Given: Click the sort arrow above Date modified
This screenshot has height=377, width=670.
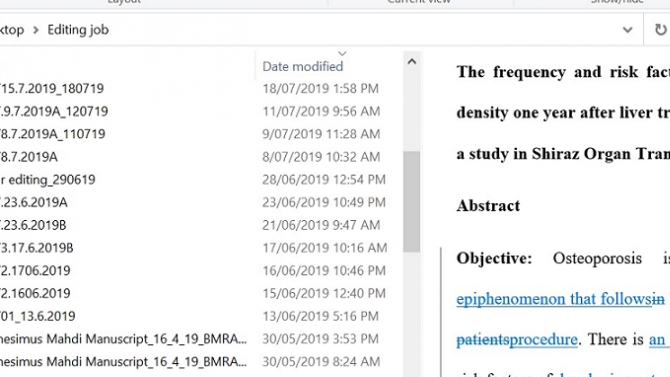Looking at the screenshot, I should [342, 53].
